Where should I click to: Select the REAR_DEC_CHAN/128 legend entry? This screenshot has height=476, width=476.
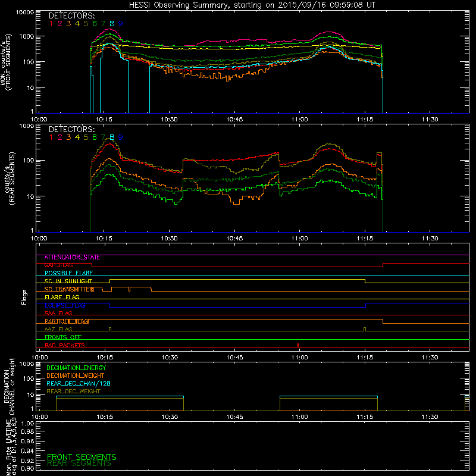click(79, 383)
